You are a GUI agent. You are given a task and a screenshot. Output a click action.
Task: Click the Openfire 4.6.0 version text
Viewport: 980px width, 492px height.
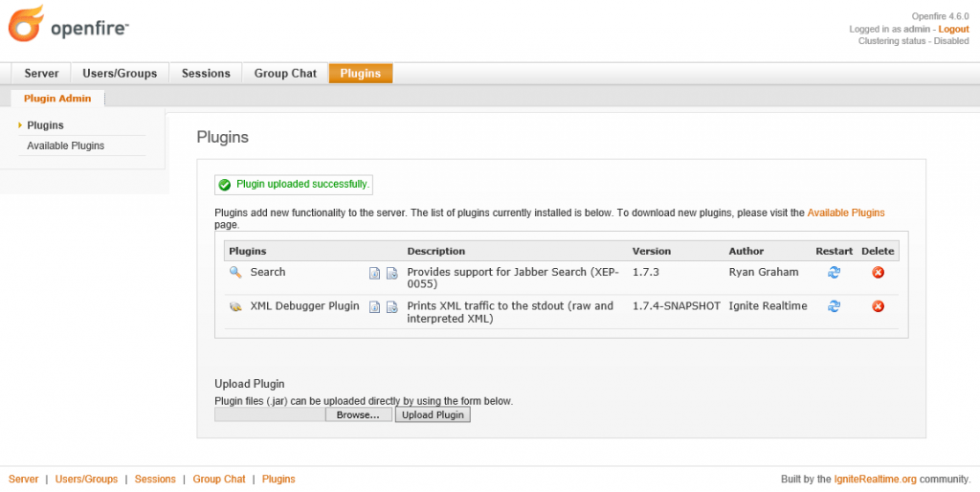940,17
